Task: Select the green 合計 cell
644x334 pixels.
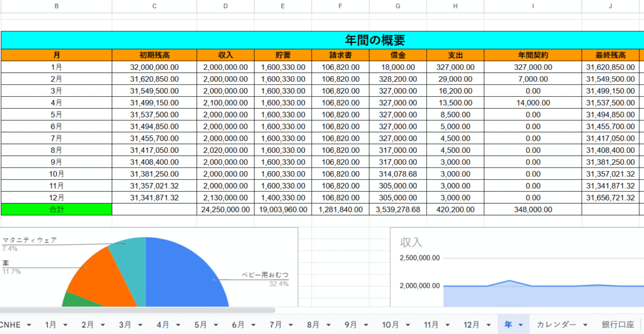Action: click(57, 209)
